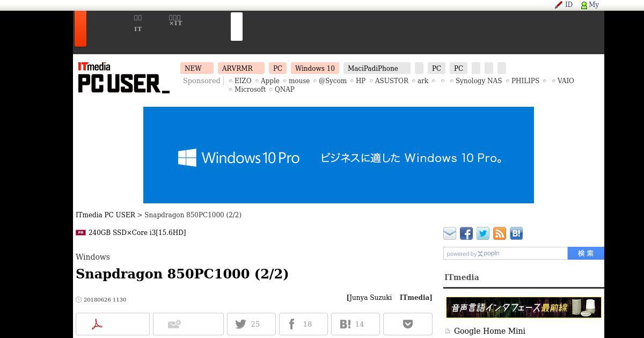Open the ASUSTOR sponsored link
644x338 pixels.
coord(392,80)
